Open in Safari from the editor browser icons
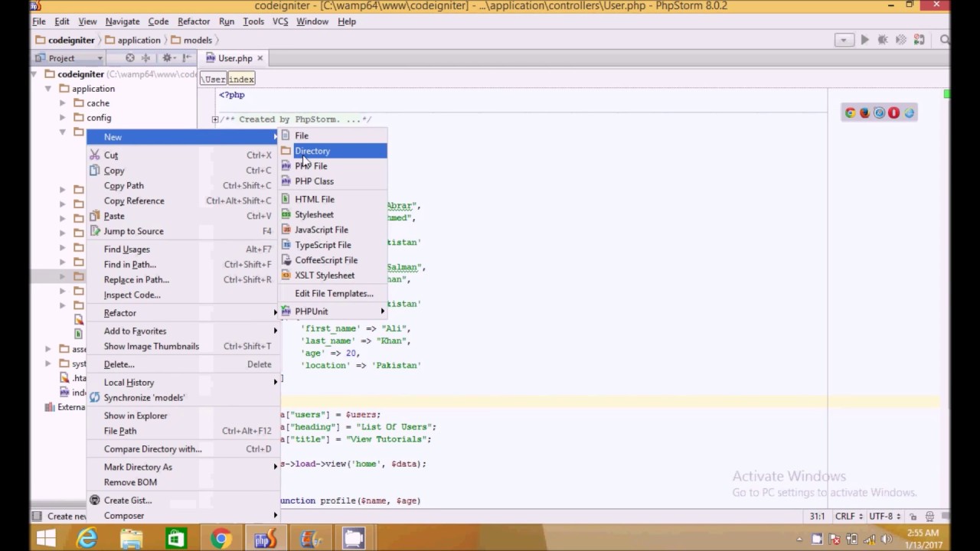The width and height of the screenshot is (980, 551). 879,113
